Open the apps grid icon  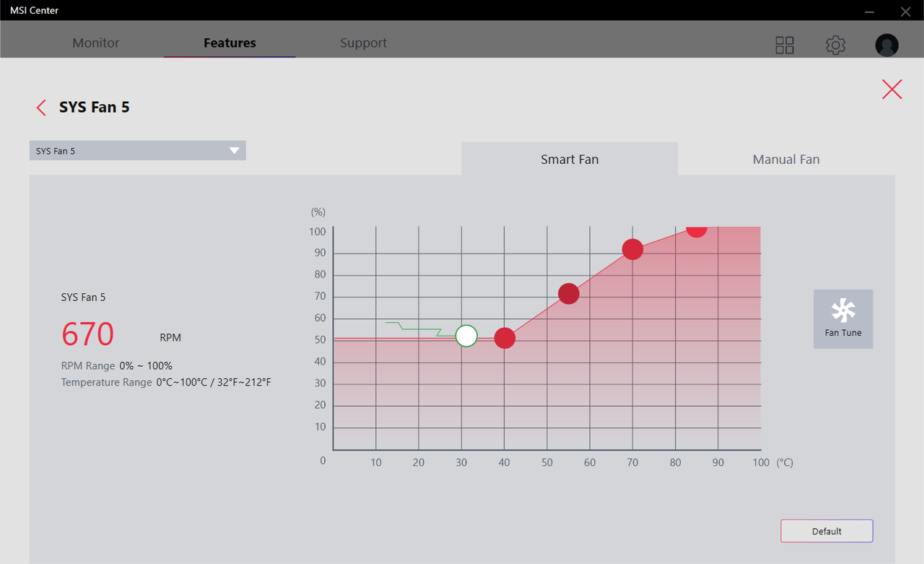point(785,45)
